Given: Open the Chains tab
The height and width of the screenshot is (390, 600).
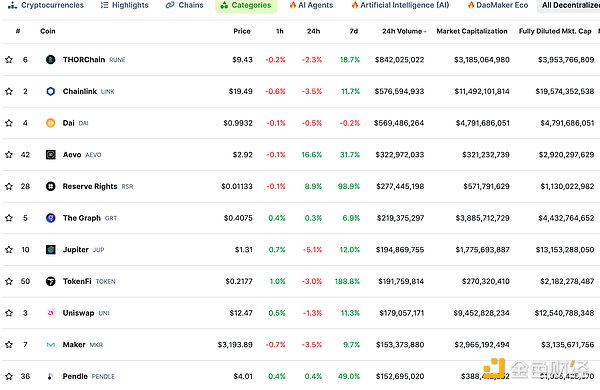Looking at the screenshot, I should pos(184,5).
